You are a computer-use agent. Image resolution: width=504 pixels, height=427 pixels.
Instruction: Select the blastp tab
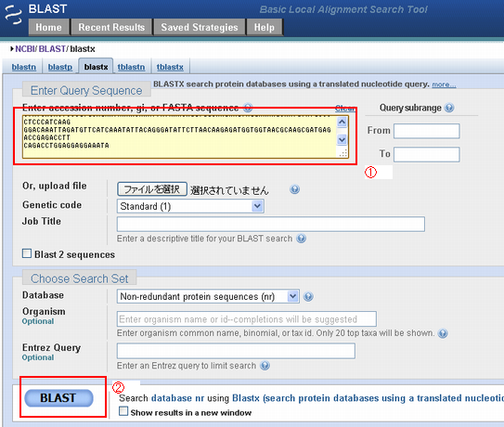tap(60, 67)
